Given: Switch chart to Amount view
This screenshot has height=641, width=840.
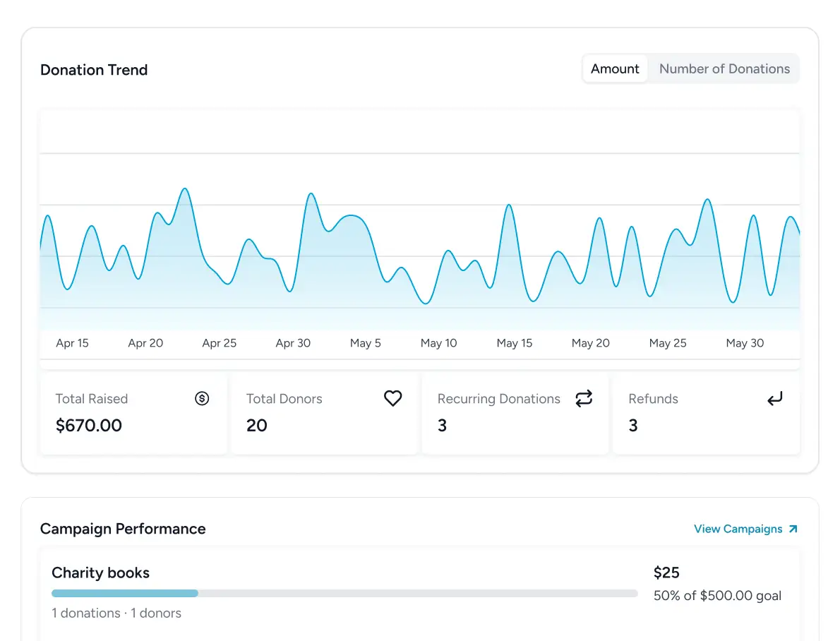Looking at the screenshot, I should (x=614, y=68).
